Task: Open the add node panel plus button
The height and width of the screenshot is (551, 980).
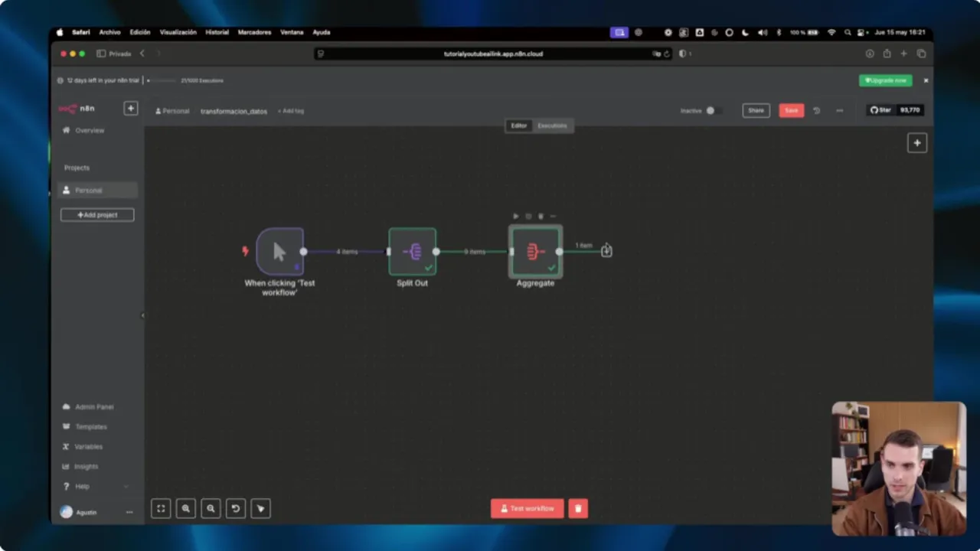Action: [917, 143]
